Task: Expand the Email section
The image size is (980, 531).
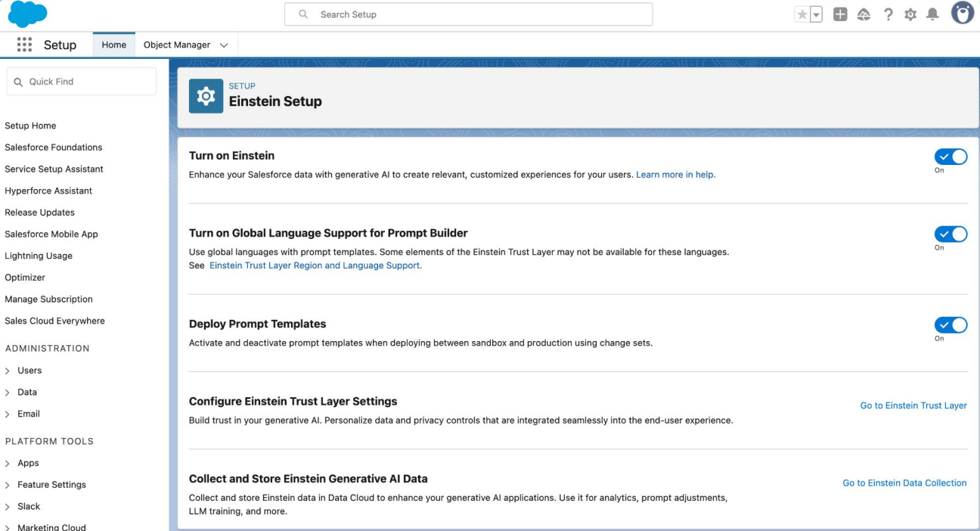Action: pos(8,415)
